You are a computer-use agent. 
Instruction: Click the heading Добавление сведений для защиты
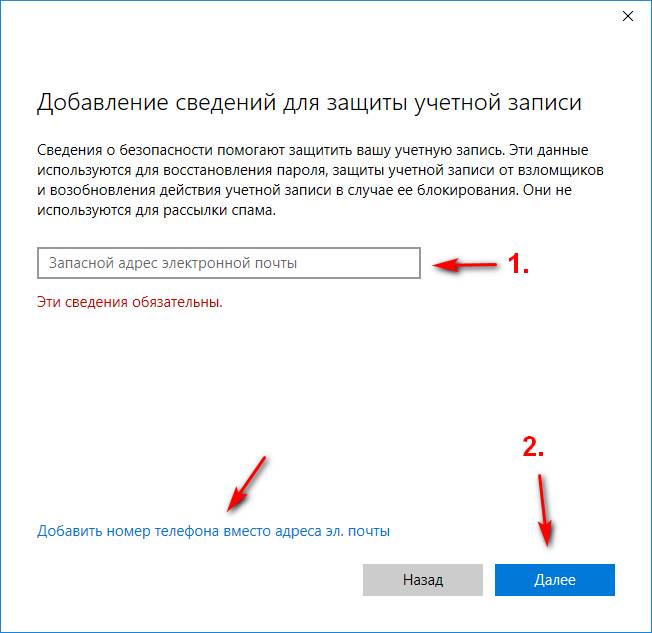click(309, 102)
